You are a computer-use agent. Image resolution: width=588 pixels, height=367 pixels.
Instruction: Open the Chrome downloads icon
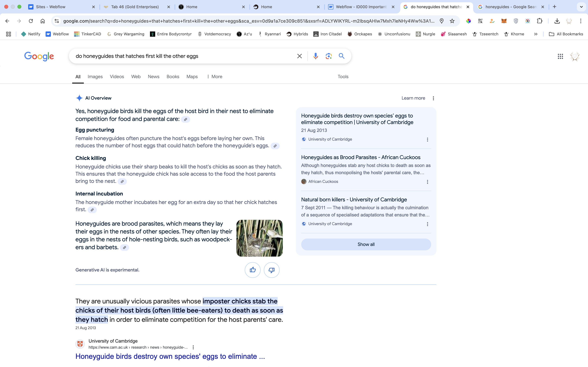pyautogui.click(x=557, y=21)
